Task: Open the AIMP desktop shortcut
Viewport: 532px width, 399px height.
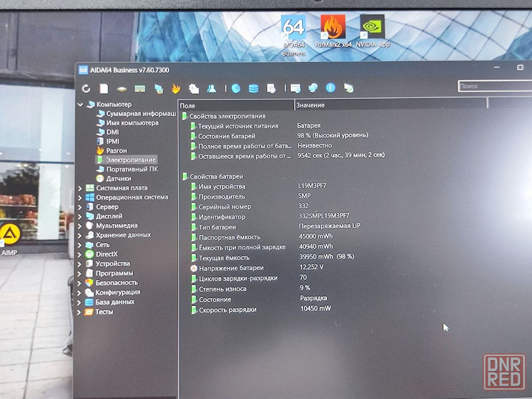Action: (10, 238)
